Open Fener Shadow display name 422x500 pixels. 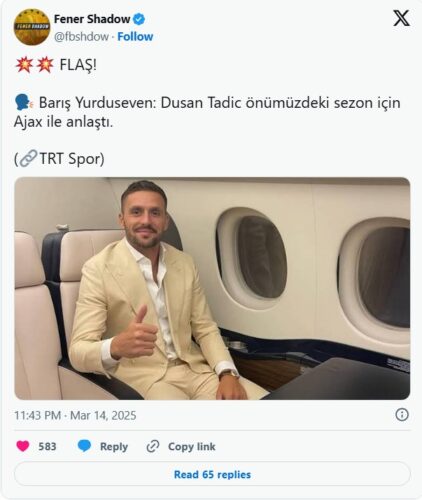92,19
